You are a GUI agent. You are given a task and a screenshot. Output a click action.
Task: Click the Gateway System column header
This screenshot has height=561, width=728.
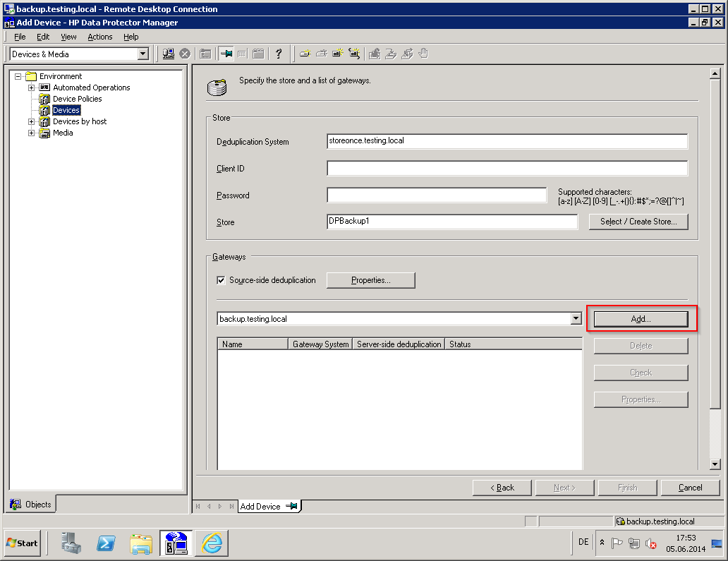320,344
